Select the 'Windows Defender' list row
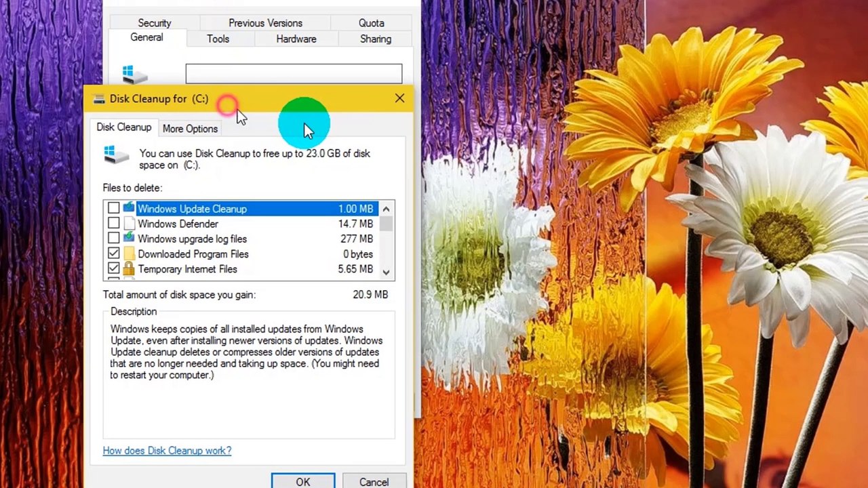Screen dimensions: 868x488 (241, 224)
